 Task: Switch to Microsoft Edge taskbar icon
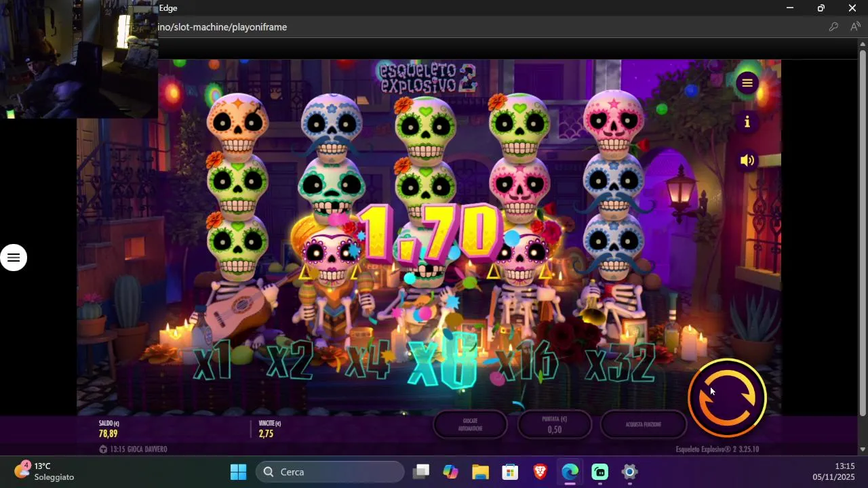click(570, 472)
